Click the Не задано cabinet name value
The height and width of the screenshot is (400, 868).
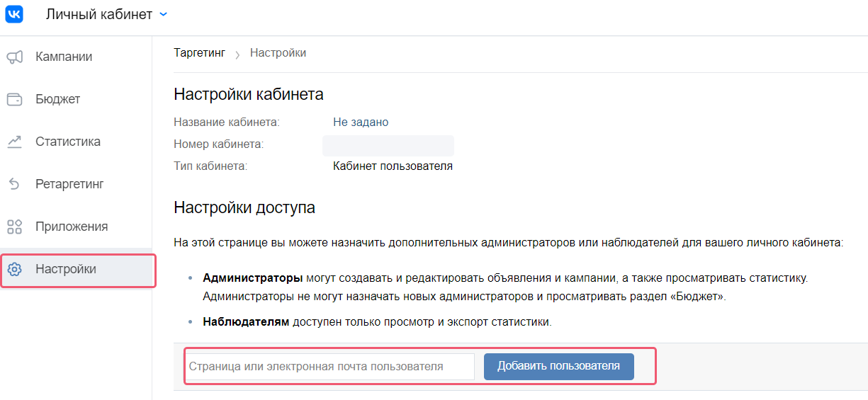(x=361, y=122)
